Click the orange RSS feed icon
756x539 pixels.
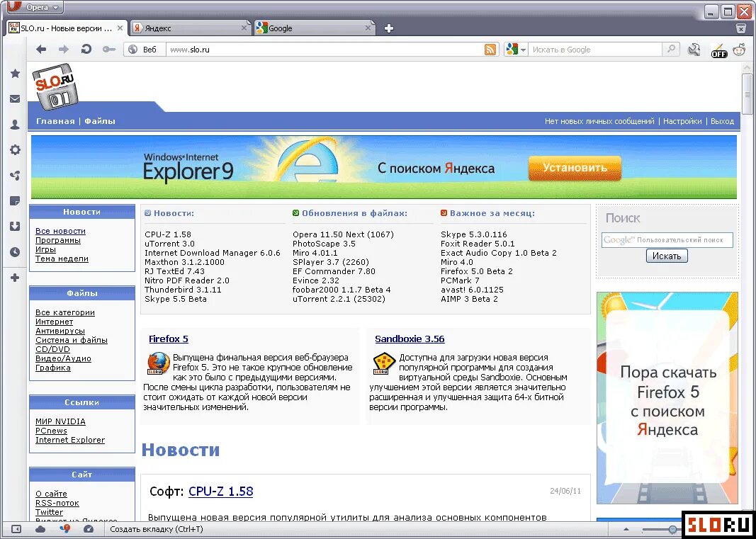pos(490,49)
